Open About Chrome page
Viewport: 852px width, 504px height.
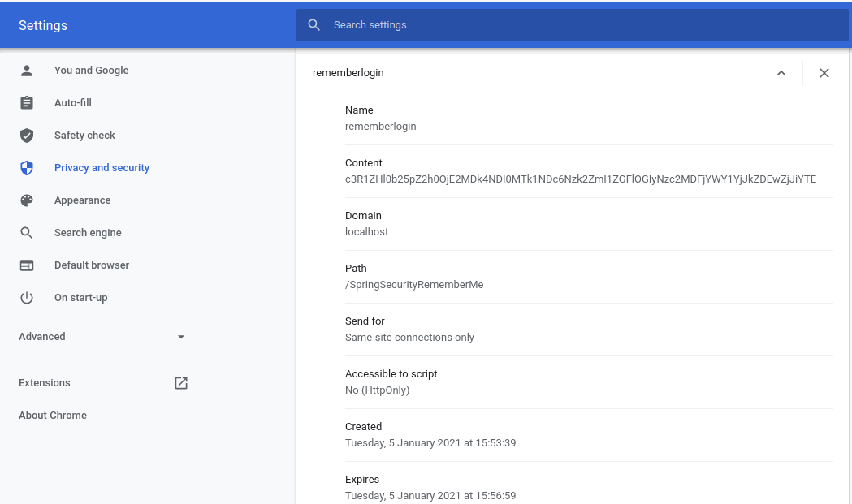pyautogui.click(x=53, y=416)
